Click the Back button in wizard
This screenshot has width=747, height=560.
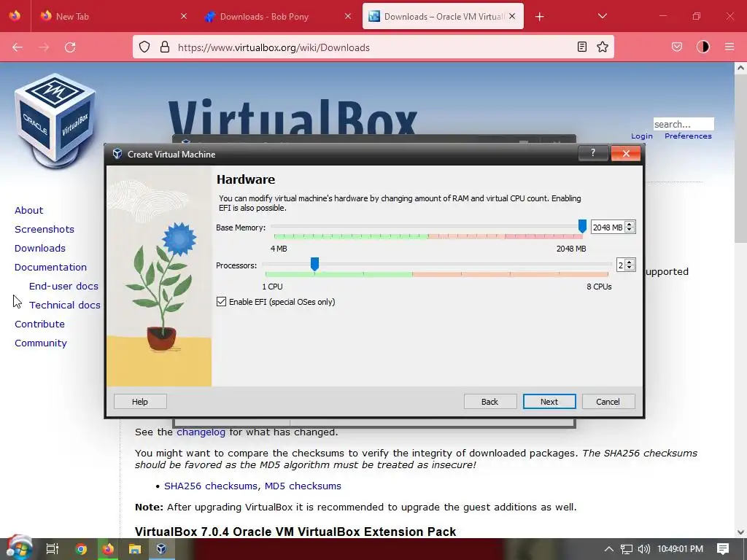click(489, 402)
